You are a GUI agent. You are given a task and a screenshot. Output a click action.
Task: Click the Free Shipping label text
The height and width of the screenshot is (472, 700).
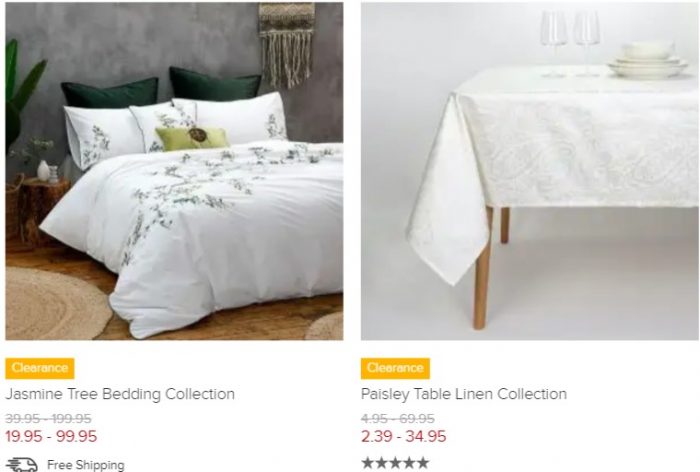pyautogui.click(x=86, y=465)
